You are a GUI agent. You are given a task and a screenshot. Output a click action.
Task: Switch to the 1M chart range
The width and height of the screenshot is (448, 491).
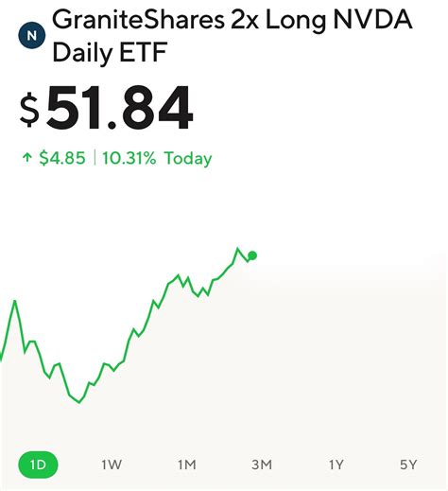(x=186, y=465)
